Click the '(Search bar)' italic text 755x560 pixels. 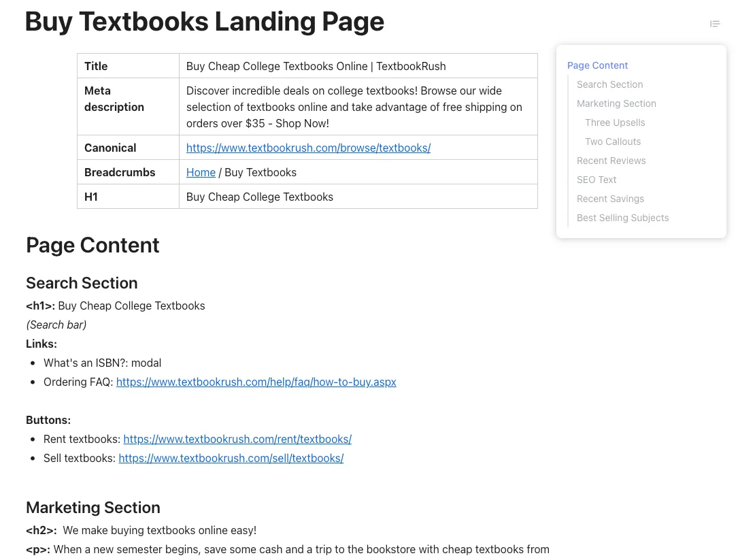tap(56, 325)
